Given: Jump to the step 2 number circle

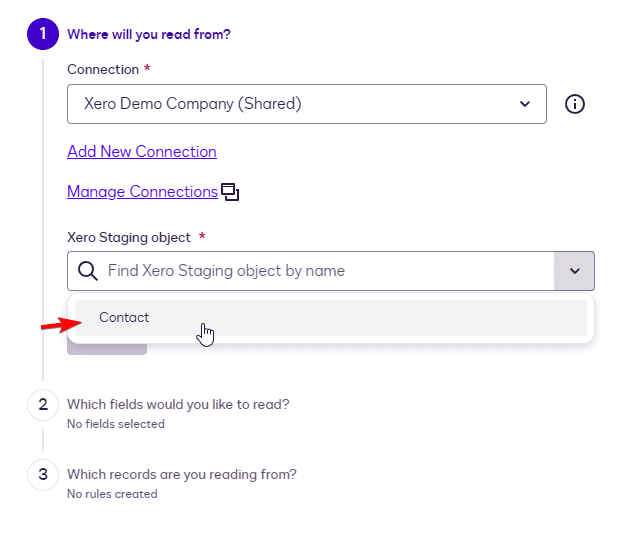Looking at the screenshot, I should (x=42, y=405).
